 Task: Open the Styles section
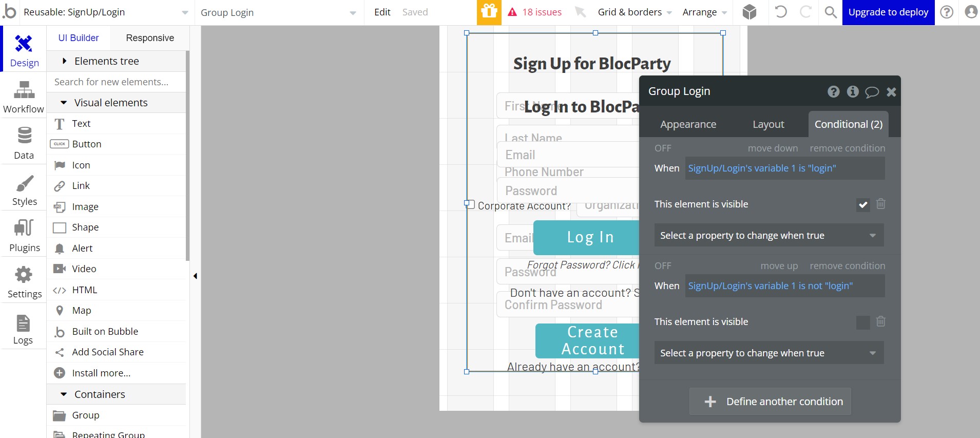click(x=24, y=188)
